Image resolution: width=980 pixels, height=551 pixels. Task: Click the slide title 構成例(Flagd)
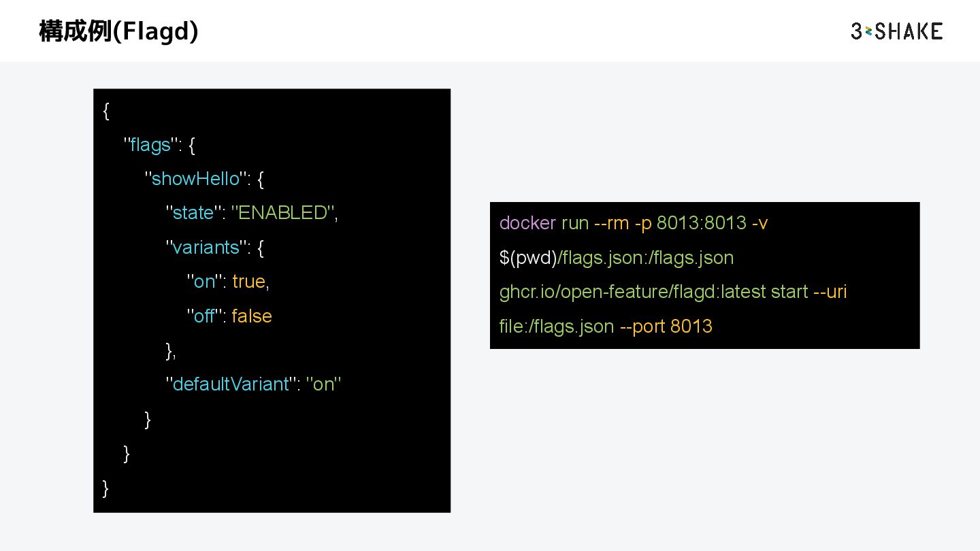[x=118, y=31]
